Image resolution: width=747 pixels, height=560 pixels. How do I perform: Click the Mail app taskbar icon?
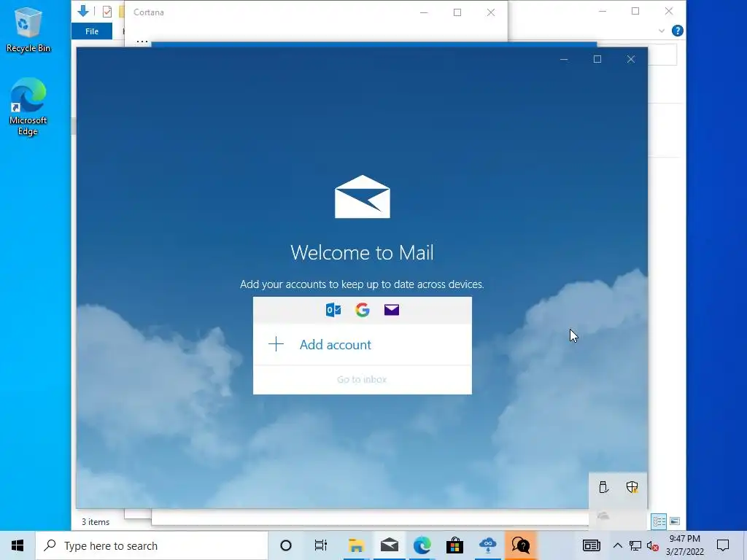[x=390, y=545]
